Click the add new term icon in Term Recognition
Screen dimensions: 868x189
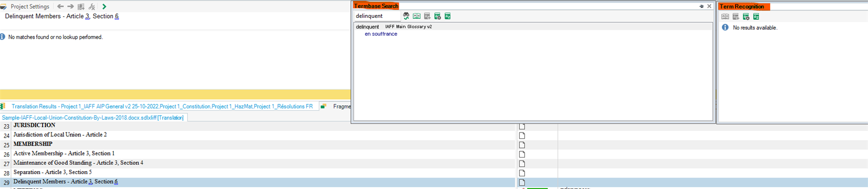[x=736, y=16]
